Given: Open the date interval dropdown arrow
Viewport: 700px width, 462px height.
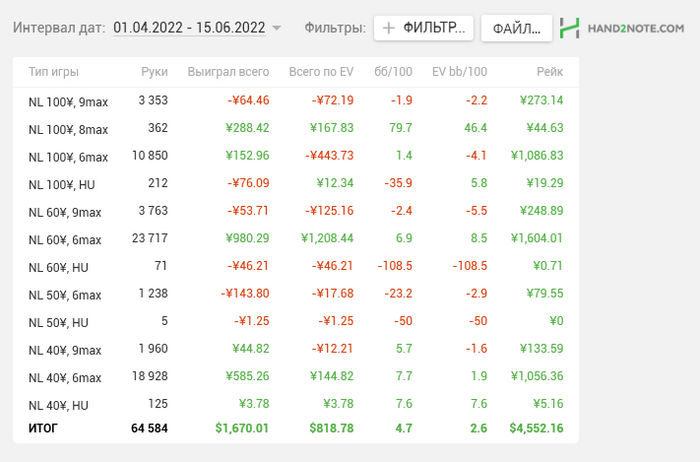Looking at the screenshot, I should pyautogui.click(x=277, y=28).
